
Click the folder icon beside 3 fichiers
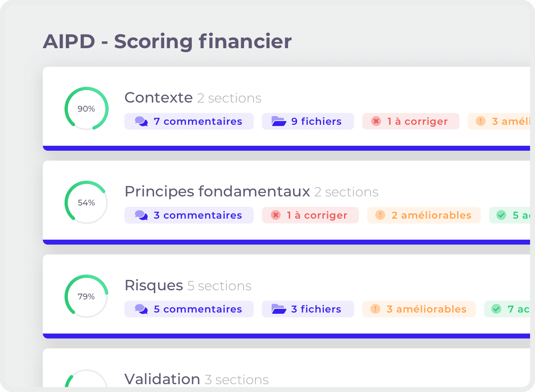tap(279, 309)
